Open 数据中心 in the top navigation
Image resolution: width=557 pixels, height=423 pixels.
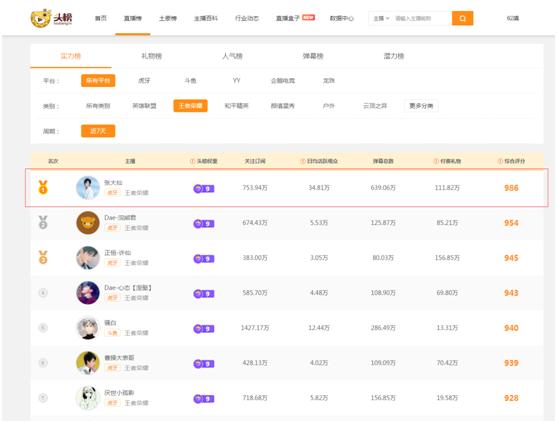coord(341,18)
